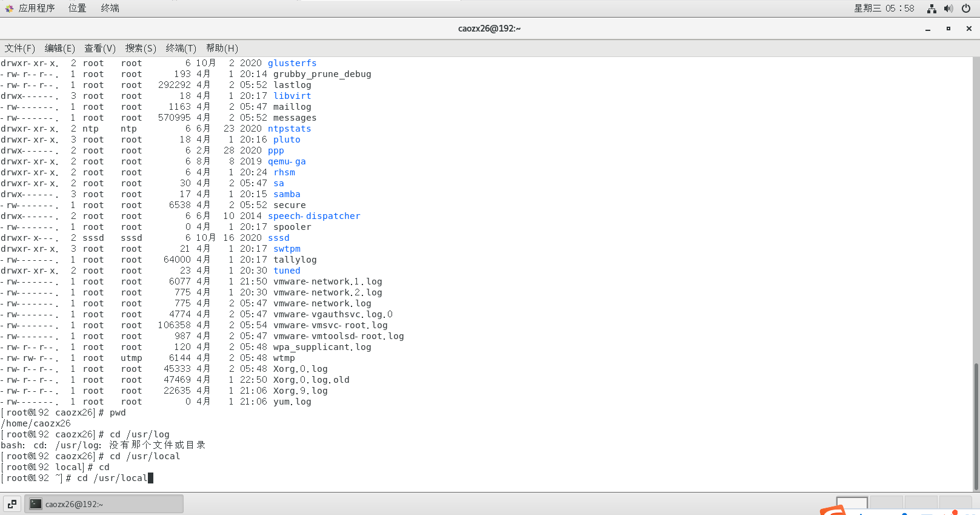Click the libvirt directory name
The width and height of the screenshot is (980, 515).
point(292,96)
